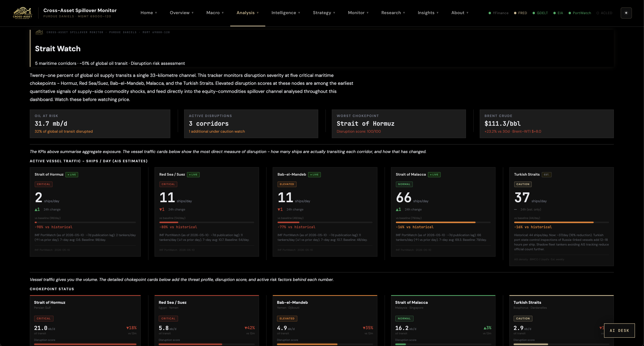Click the inactive ACLED source indicator

point(604,13)
